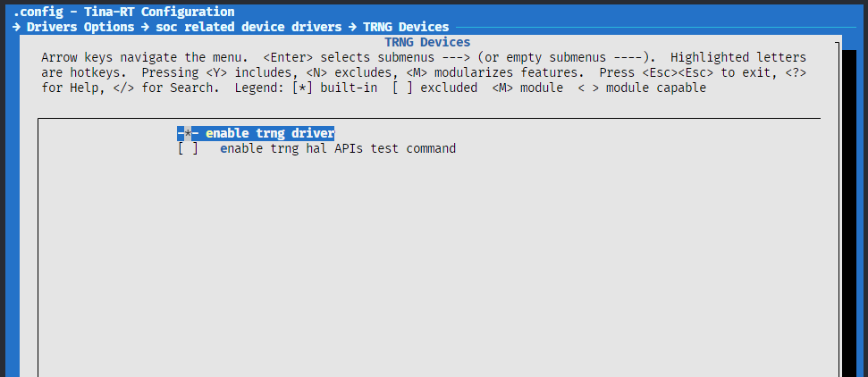Click the breadcrumb arrow just before TRNG Devices
This screenshot has width=868, height=377.
353,27
